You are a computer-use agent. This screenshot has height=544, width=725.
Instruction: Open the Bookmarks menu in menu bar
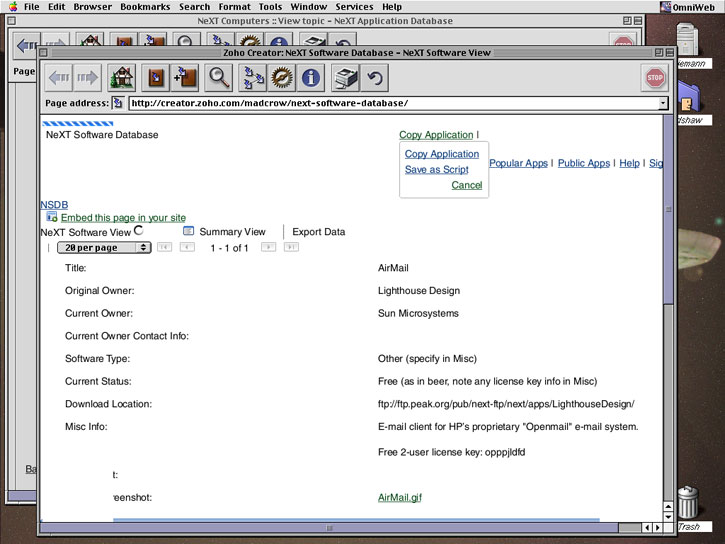tap(145, 7)
